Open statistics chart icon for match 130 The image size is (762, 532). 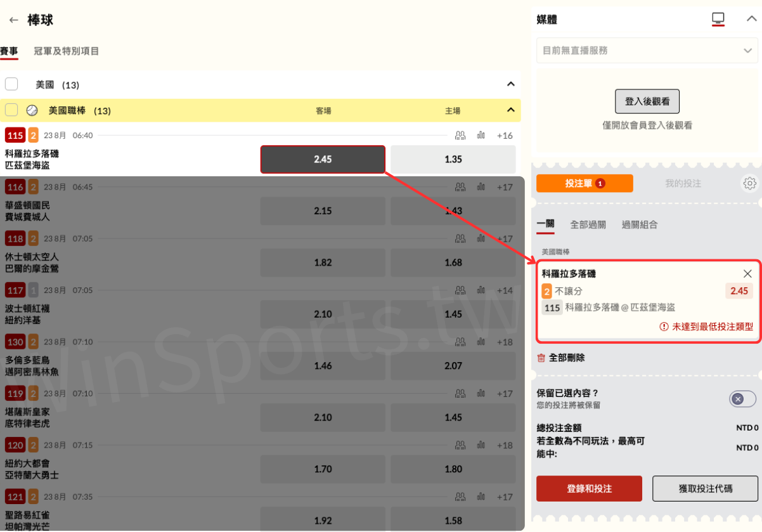(481, 341)
